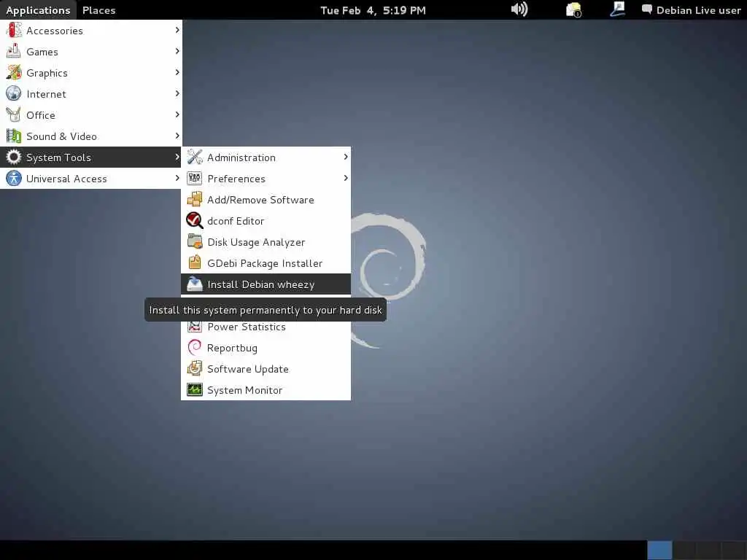747x560 pixels.
Task: Launch Disk Usage Analyzer entry
Action: tap(266, 242)
